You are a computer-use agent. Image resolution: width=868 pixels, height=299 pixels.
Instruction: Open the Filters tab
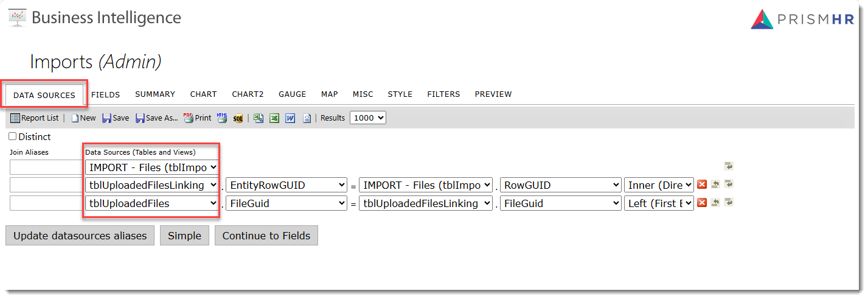(x=443, y=94)
